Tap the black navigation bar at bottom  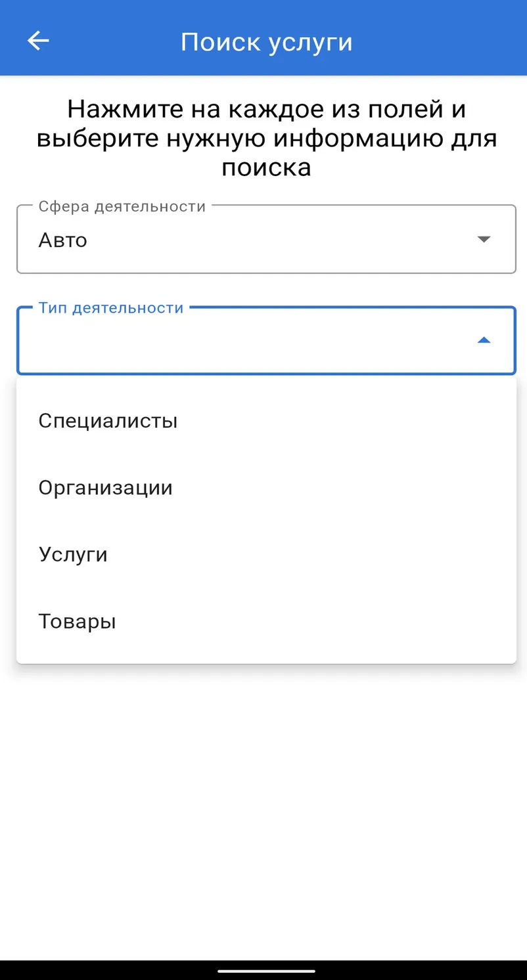point(263,970)
